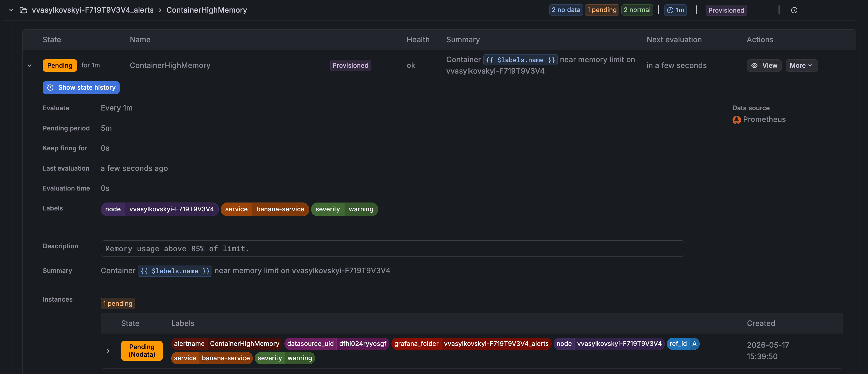Click the grafana_folder instance label
The image size is (868, 374).
(472, 344)
